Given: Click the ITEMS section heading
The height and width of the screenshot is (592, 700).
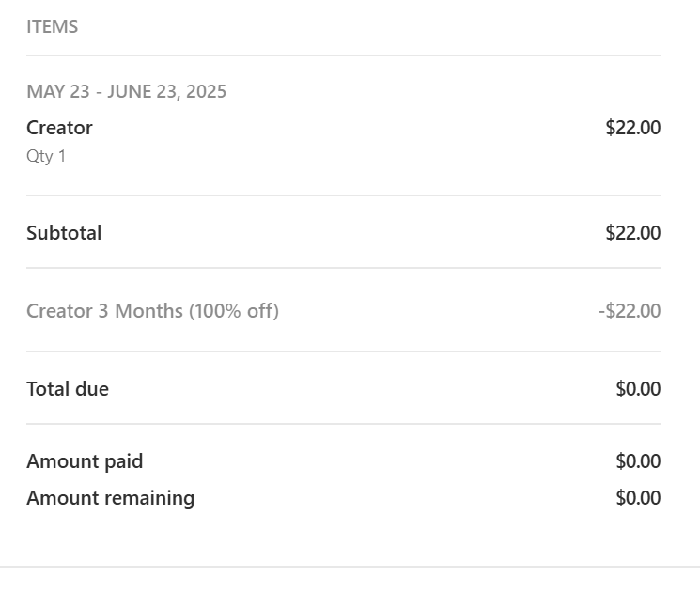Looking at the screenshot, I should [x=52, y=27].
